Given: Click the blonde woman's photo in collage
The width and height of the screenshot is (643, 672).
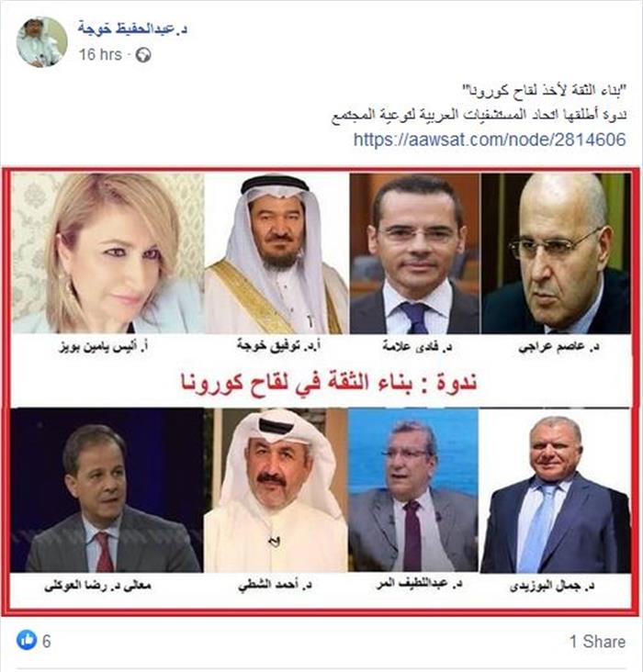Looking at the screenshot, I should [108, 252].
